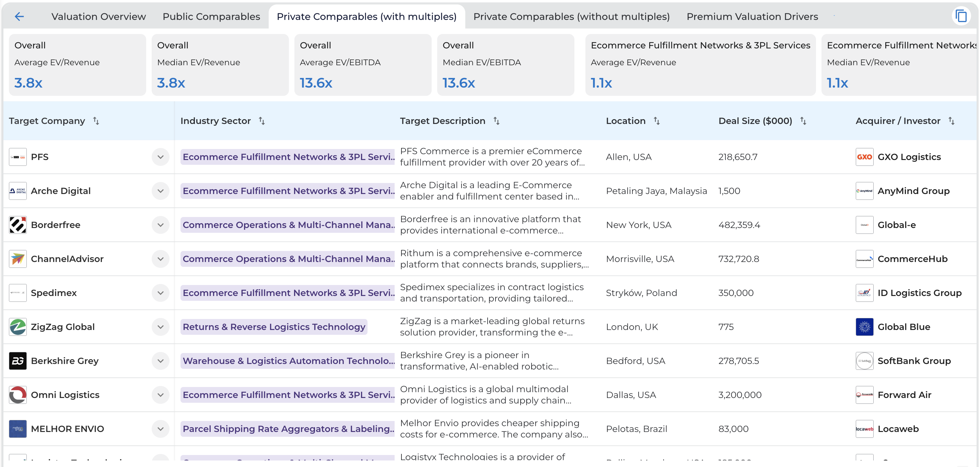Sort by Target Company column
The image size is (980, 467).
point(96,121)
